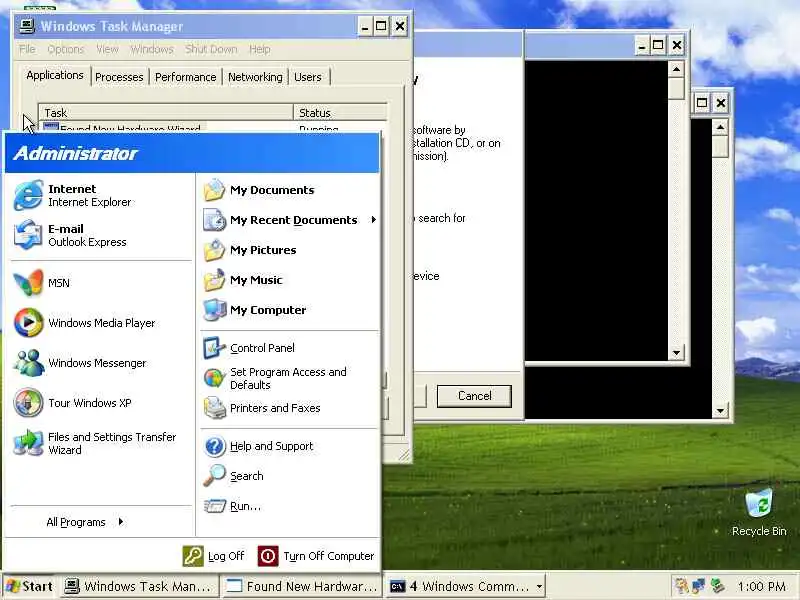
Task: Switch to the Applications tab
Action: 55,75
